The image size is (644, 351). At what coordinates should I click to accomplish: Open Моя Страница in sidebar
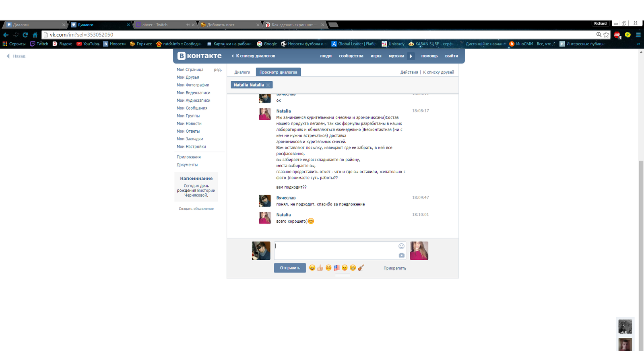click(x=190, y=70)
